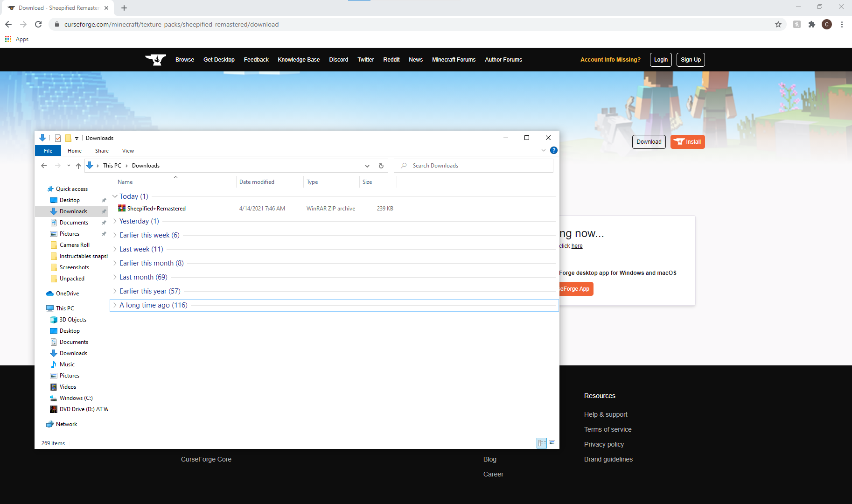Switch file view to large thumbnails
The image size is (852, 504).
pos(552,443)
